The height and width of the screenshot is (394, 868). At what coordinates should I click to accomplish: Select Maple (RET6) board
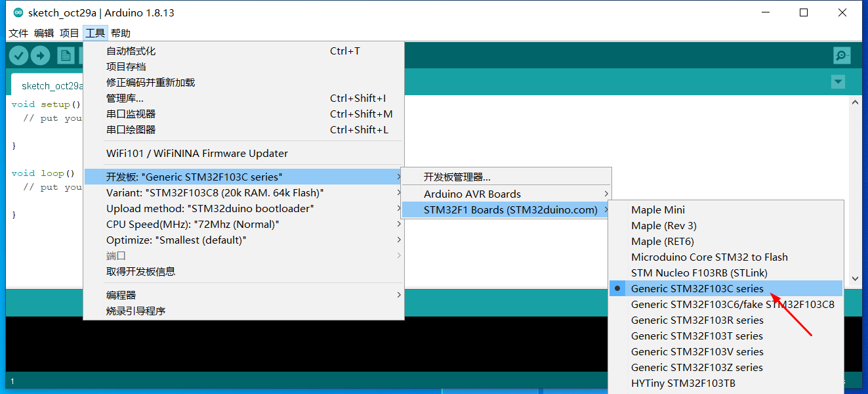point(726,241)
